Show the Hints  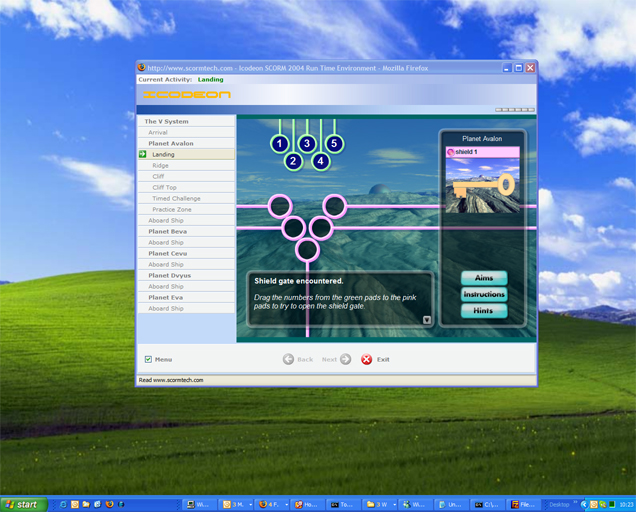coord(484,311)
